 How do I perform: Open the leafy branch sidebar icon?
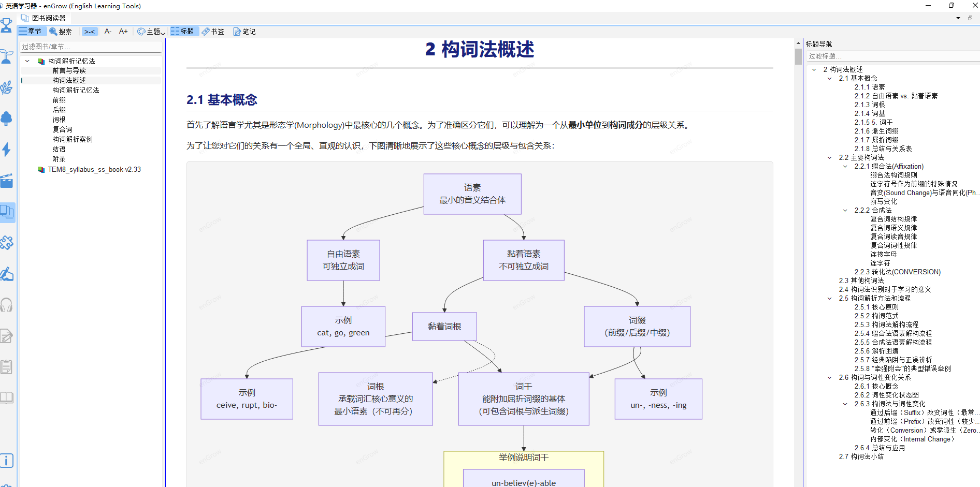click(x=7, y=87)
